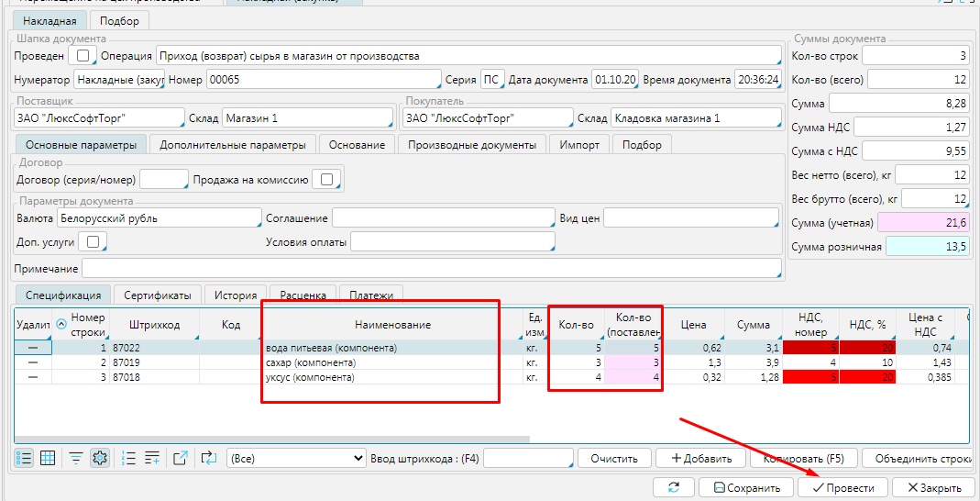Open the filter icon in specification toolbar
Image resolution: width=980 pixels, height=501 pixels.
tap(76, 458)
